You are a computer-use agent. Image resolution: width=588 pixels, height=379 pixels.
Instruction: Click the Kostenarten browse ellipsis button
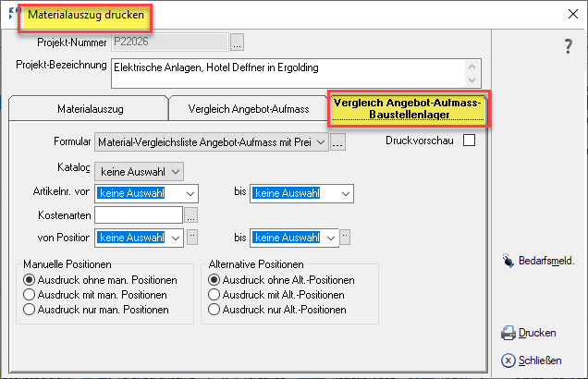click(x=191, y=215)
